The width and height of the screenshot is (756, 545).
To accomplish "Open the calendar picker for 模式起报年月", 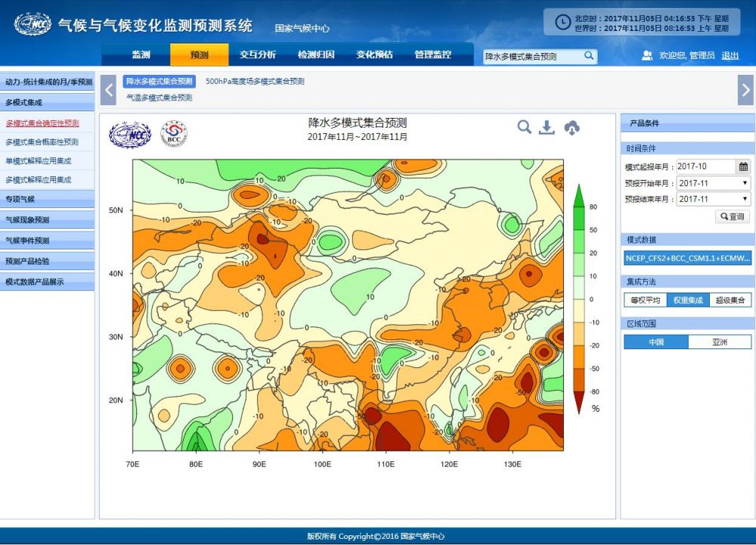I will (743, 166).
